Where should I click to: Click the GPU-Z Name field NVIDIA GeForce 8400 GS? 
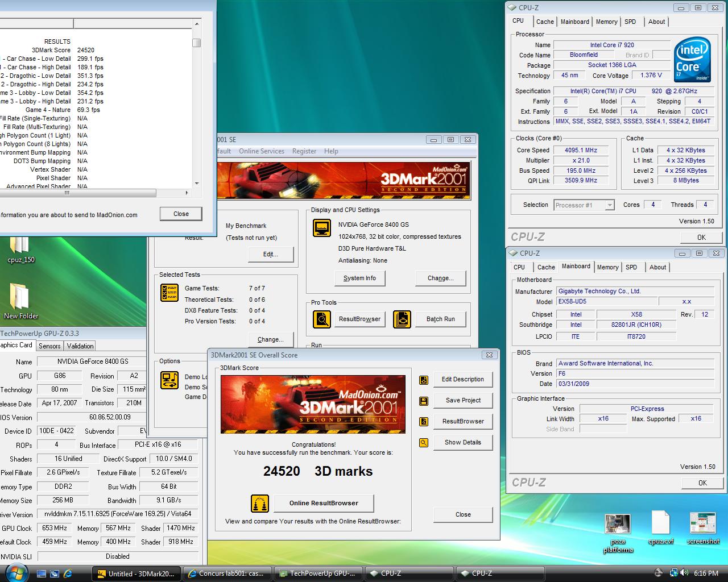[x=93, y=361]
